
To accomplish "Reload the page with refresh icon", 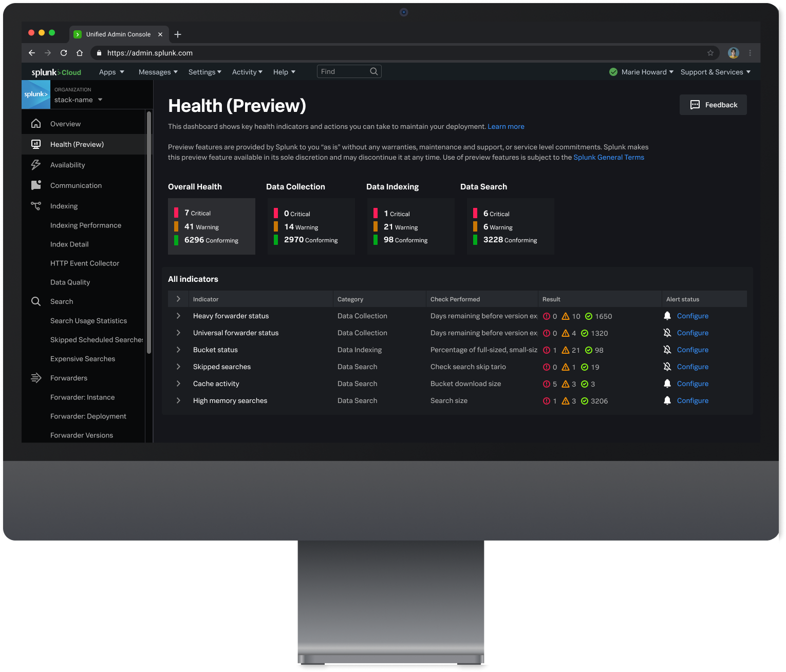I will (x=64, y=53).
